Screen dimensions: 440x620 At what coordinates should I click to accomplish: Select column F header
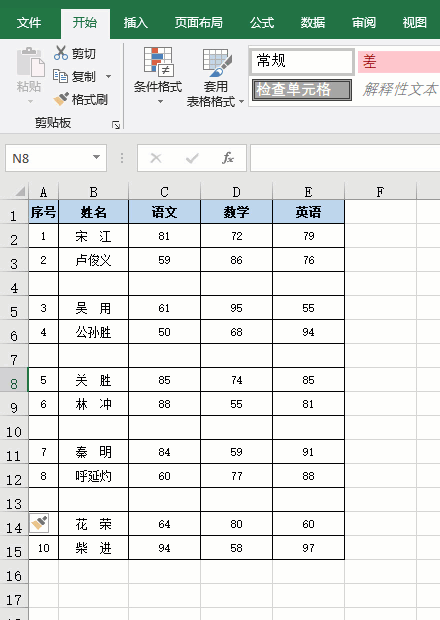pyautogui.click(x=380, y=192)
